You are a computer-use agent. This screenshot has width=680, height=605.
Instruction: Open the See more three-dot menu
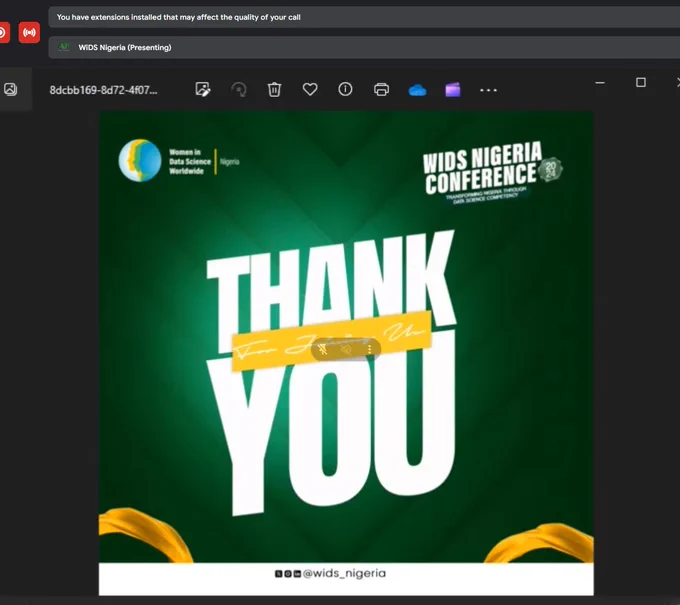(x=488, y=90)
